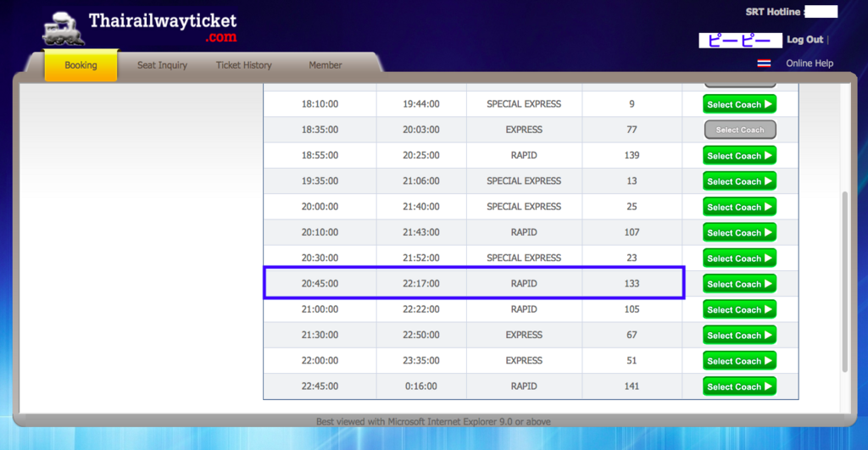This screenshot has width=868, height=450.
Task: Open the Ticket History tab
Action: pos(243,65)
